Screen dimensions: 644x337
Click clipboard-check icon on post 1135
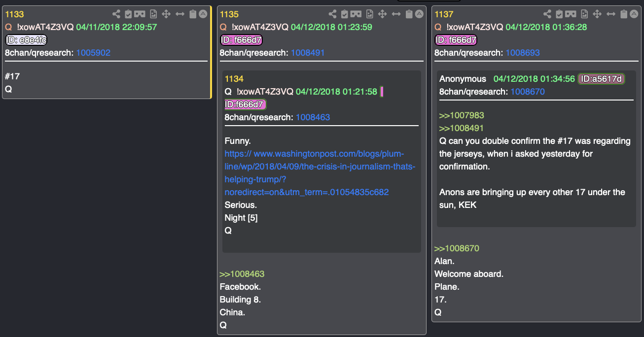click(x=344, y=14)
